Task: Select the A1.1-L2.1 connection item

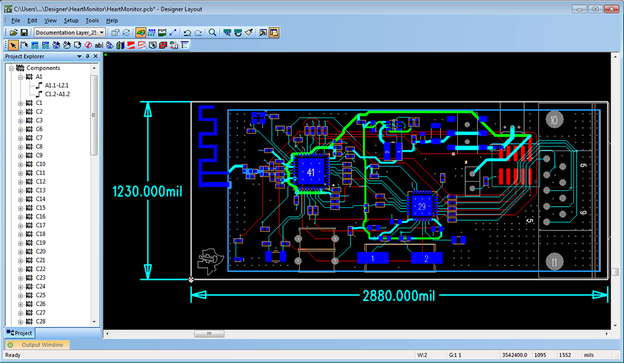Action: (x=56, y=86)
